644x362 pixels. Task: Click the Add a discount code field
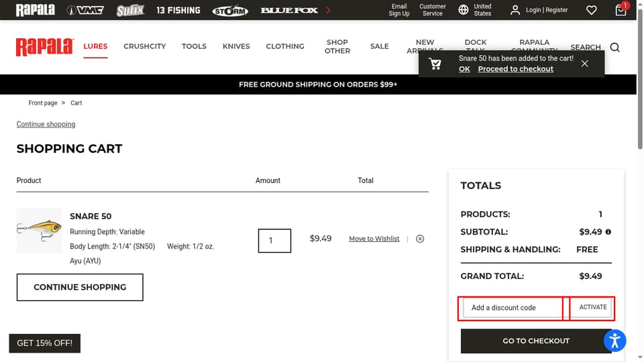[513, 308]
